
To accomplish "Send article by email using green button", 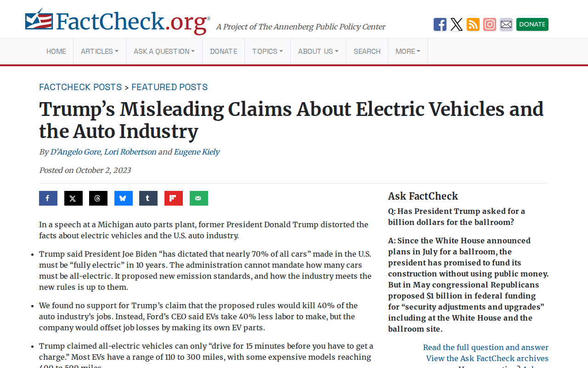I will point(199,198).
